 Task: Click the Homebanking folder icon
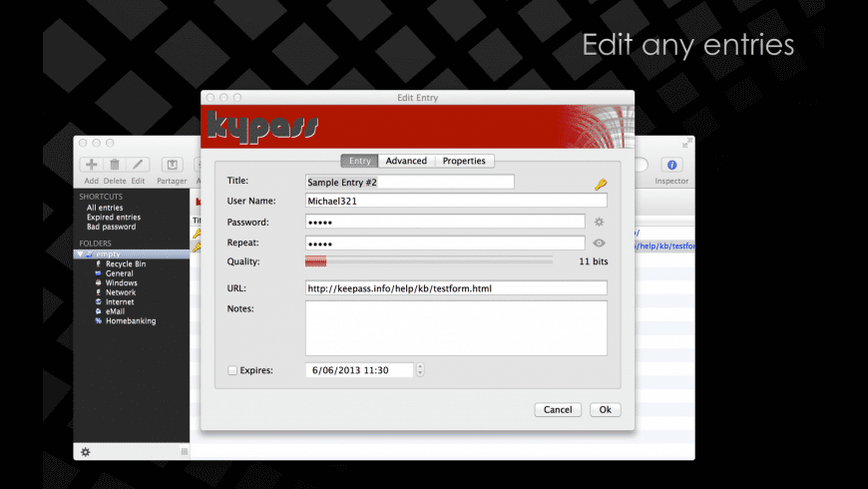coord(99,320)
